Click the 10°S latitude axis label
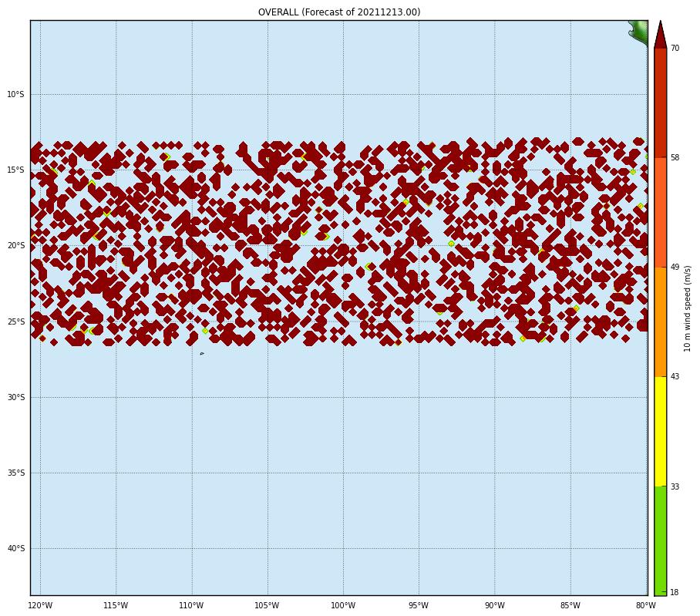Screen dimensions: 700x616 click(15, 95)
